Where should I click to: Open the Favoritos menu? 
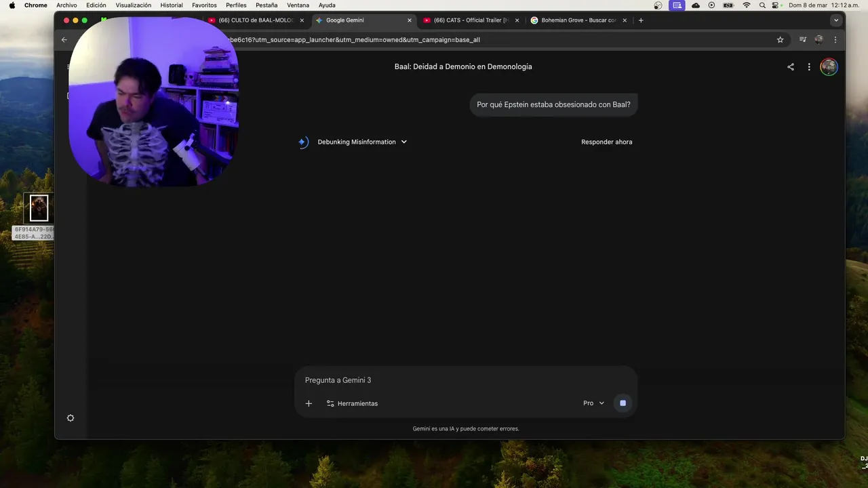[x=204, y=5]
